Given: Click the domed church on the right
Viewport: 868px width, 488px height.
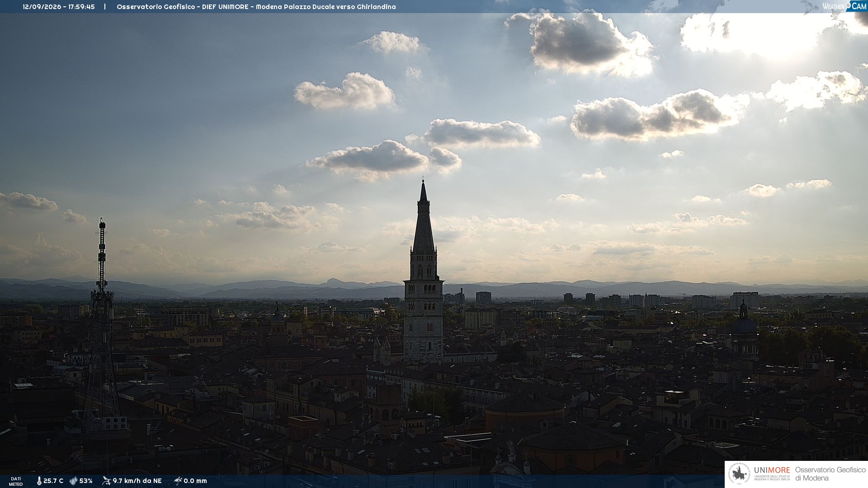Looking at the screenshot, I should click(x=744, y=328).
